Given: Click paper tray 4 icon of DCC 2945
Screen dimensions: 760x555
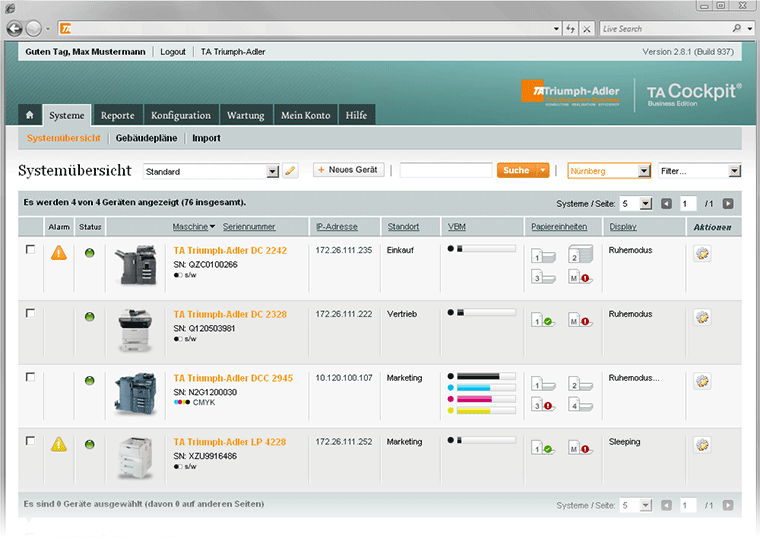Looking at the screenshot, I should pos(580,405).
